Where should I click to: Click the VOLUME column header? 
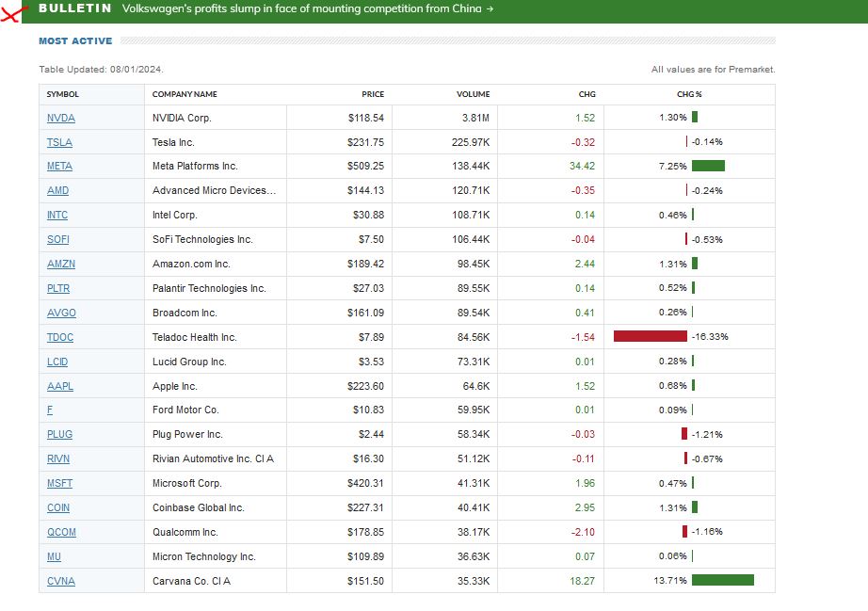pyautogui.click(x=473, y=94)
